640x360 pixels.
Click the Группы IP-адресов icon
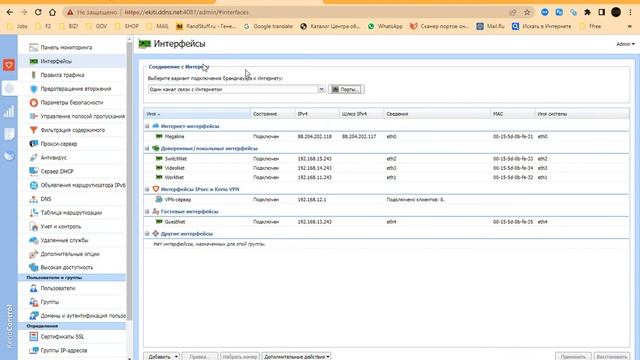click(x=33, y=350)
